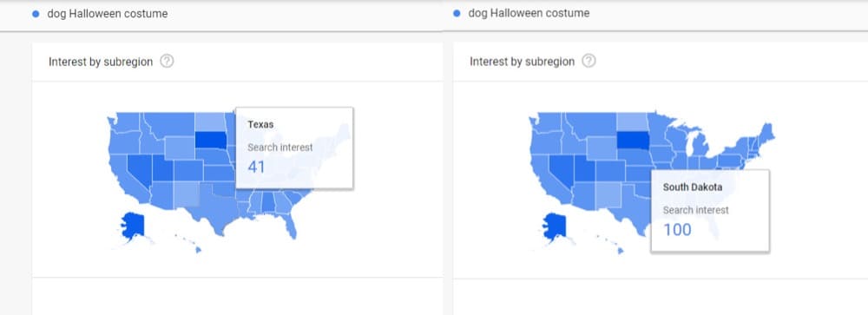This screenshot has height=315, width=868.
Task: Select Alaska on the left map
Action: (x=132, y=226)
